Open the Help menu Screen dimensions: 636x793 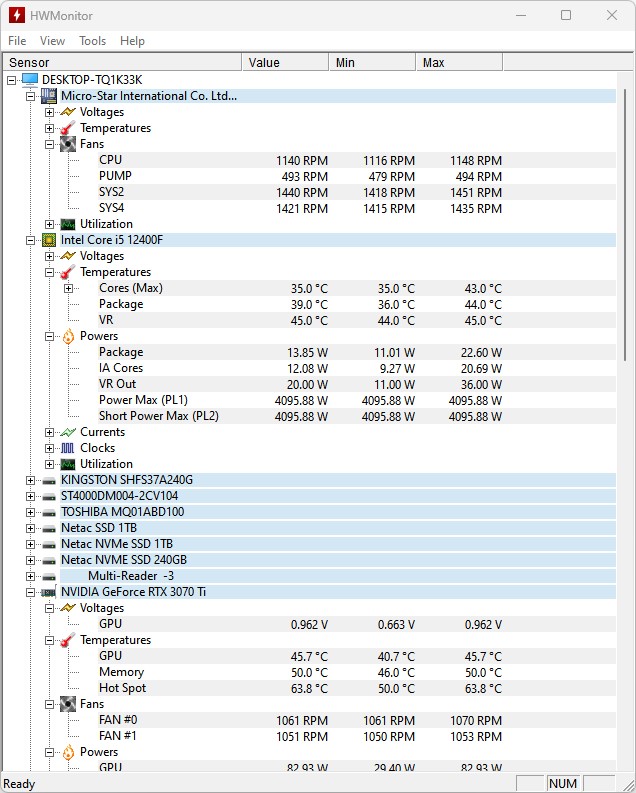click(132, 41)
